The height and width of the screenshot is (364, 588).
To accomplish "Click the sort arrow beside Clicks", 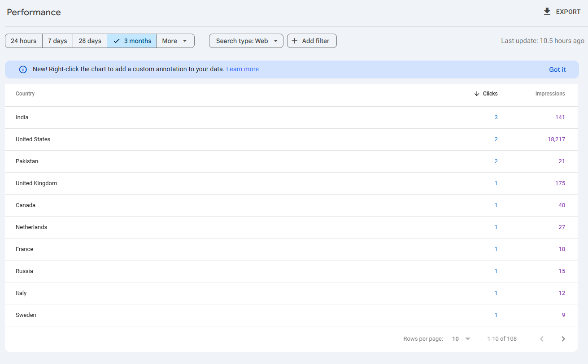I will point(477,94).
